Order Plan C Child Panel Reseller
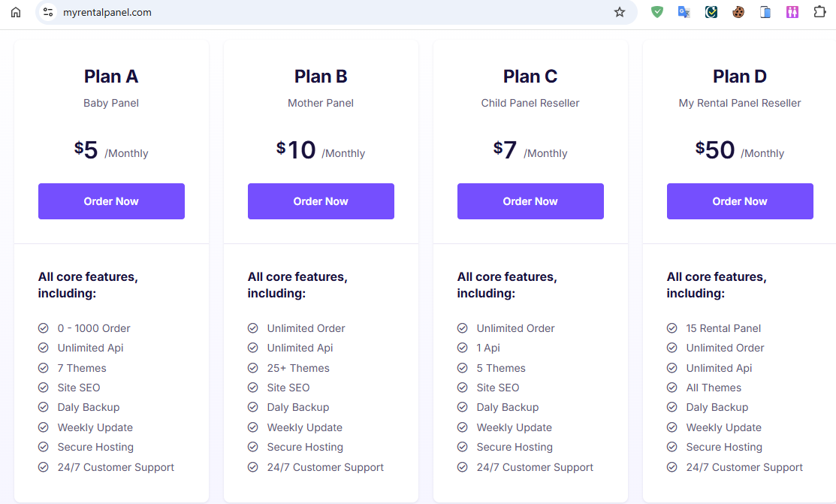This screenshot has width=836, height=504. tap(530, 201)
